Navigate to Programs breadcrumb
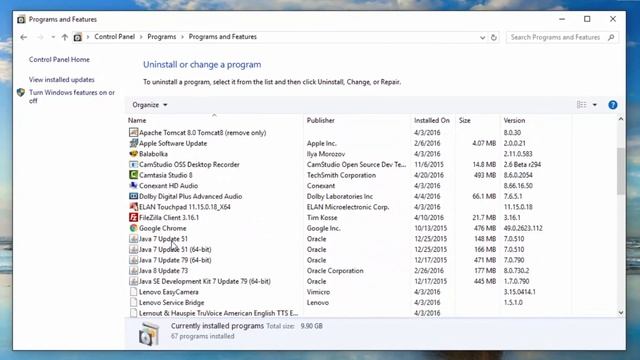 [162, 37]
